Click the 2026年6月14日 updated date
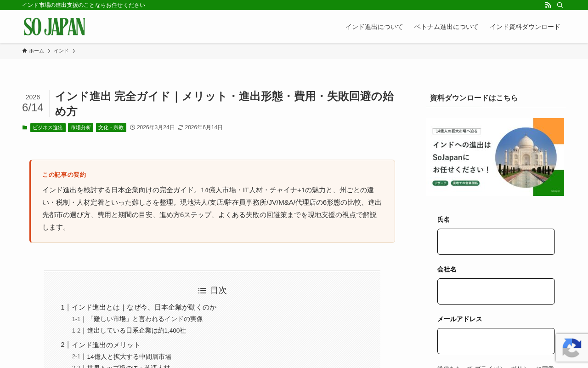The width and height of the screenshot is (588, 368). point(204,127)
